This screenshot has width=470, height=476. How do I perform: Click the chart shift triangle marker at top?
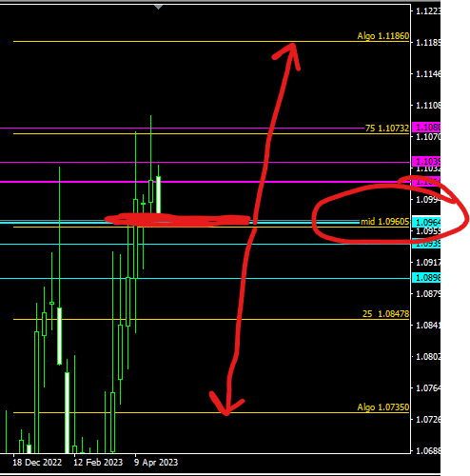pos(158,7)
